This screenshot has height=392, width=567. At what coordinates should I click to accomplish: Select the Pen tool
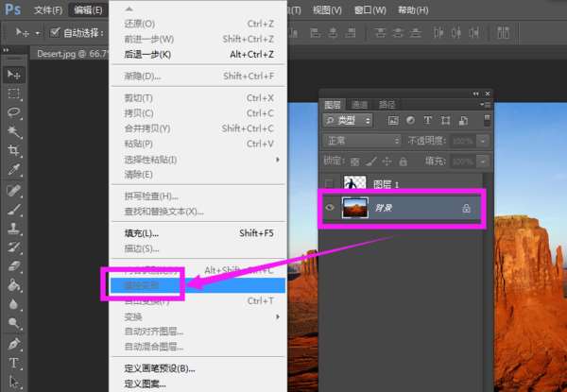click(x=14, y=343)
